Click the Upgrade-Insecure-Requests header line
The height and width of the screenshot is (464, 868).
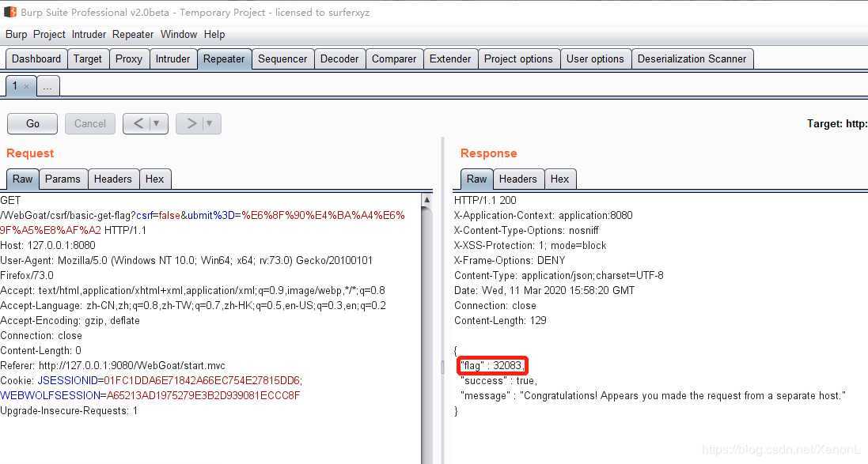point(69,410)
